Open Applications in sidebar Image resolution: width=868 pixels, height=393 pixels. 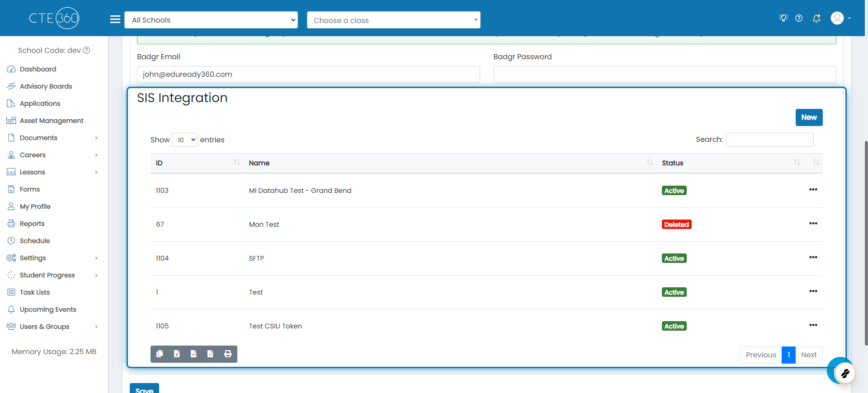[40, 103]
